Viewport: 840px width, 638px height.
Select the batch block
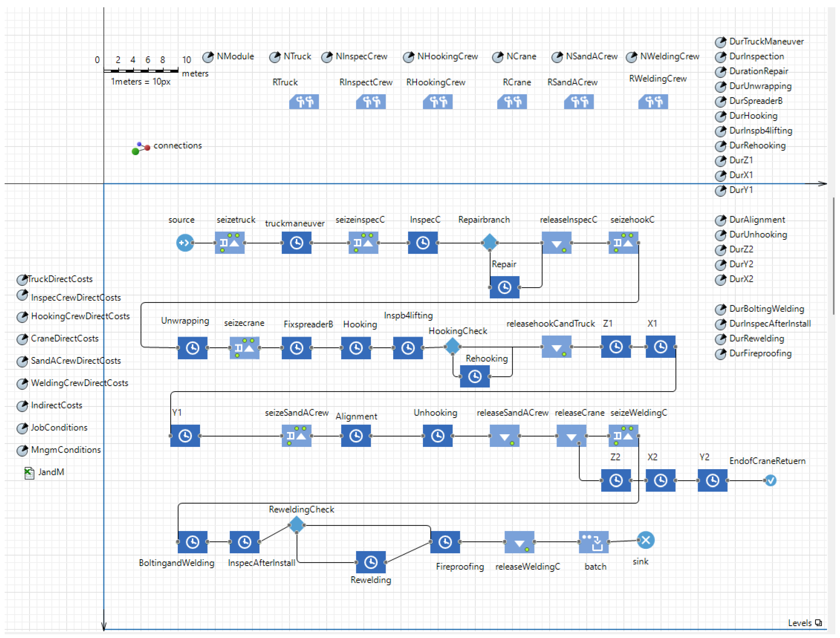tap(593, 542)
